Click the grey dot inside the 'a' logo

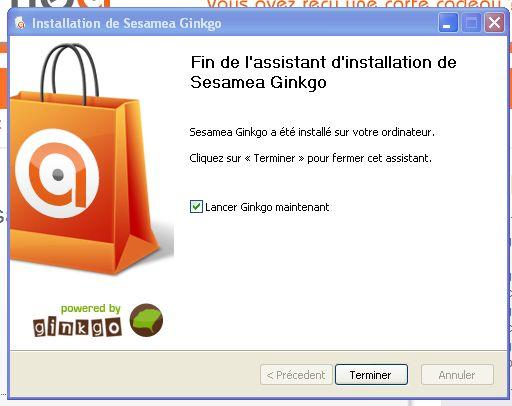[58, 175]
